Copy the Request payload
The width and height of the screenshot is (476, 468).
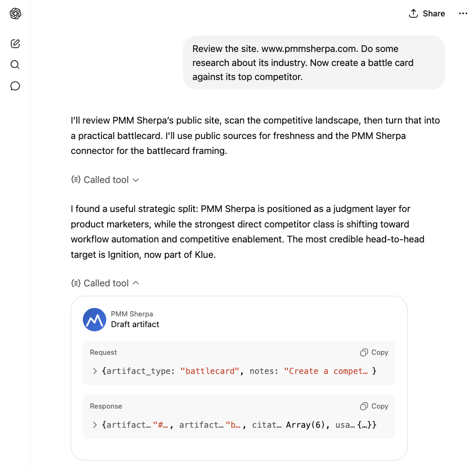coord(374,352)
